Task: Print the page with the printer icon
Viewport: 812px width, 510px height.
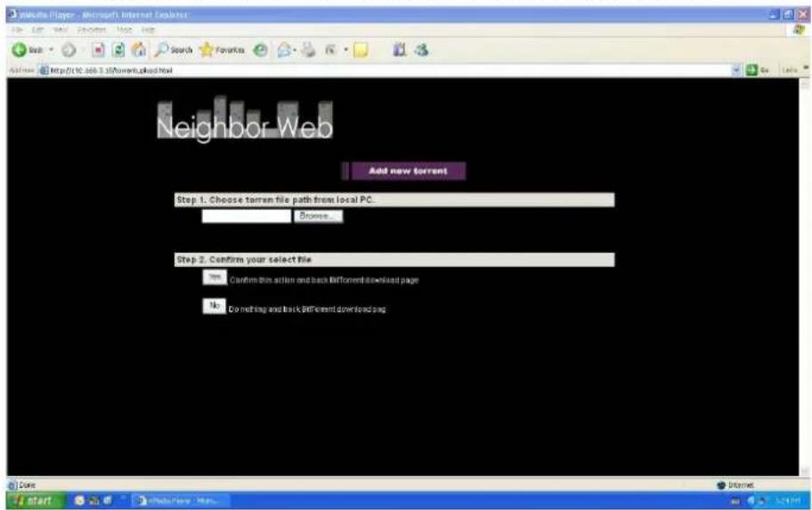Action: coord(309,50)
